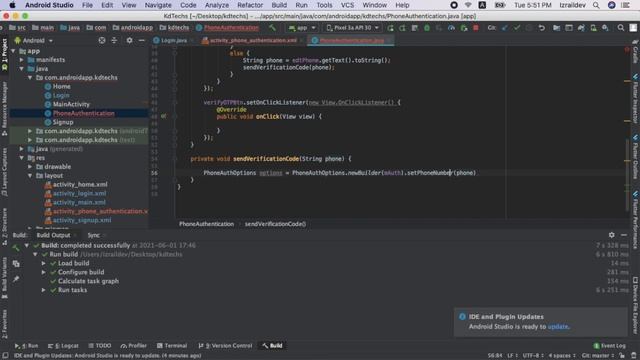This screenshot has height=360, width=640.
Task: Open the Profiler tool window
Action: [133, 346]
